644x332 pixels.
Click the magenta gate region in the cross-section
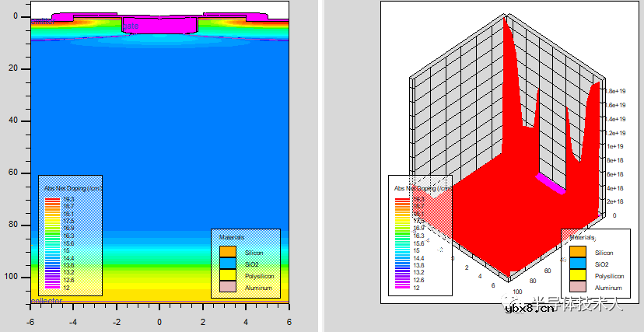coord(159,26)
